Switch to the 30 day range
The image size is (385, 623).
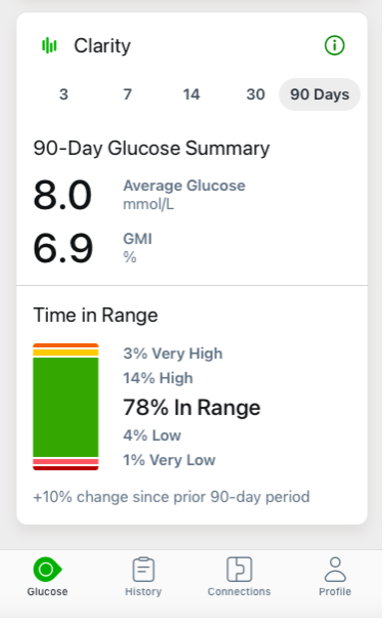point(255,95)
